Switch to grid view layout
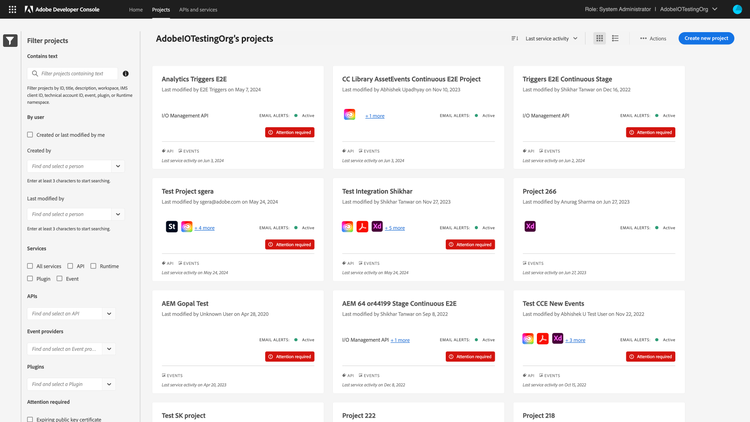750x422 pixels. point(599,38)
